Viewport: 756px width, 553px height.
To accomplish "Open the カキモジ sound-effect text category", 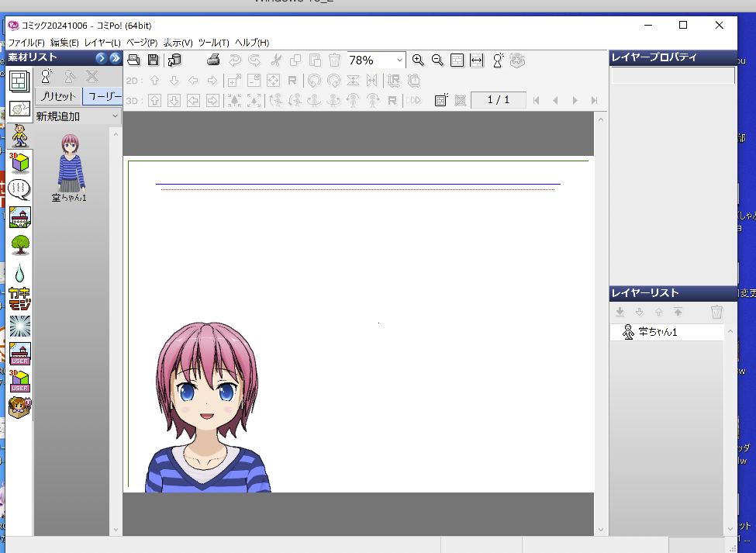I will [x=19, y=299].
